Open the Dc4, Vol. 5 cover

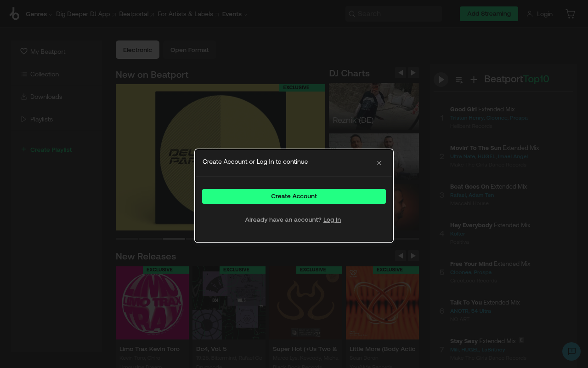(229, 303)
